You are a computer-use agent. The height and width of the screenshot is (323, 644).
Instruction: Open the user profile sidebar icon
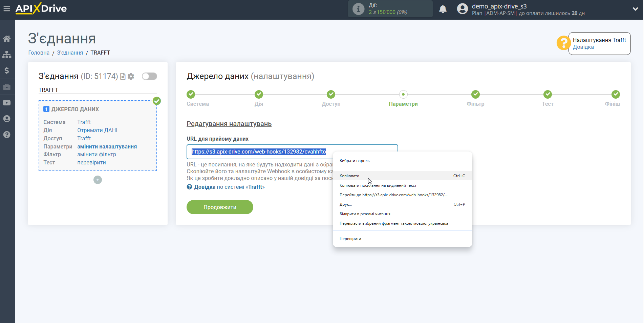pyautogui.click(x=7, y=119)
